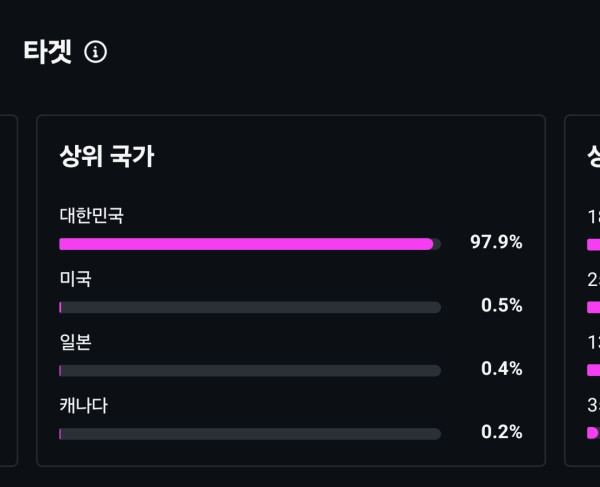Select the 미국 country label
The image size is (600, 487).
click(x=75, y=279)
